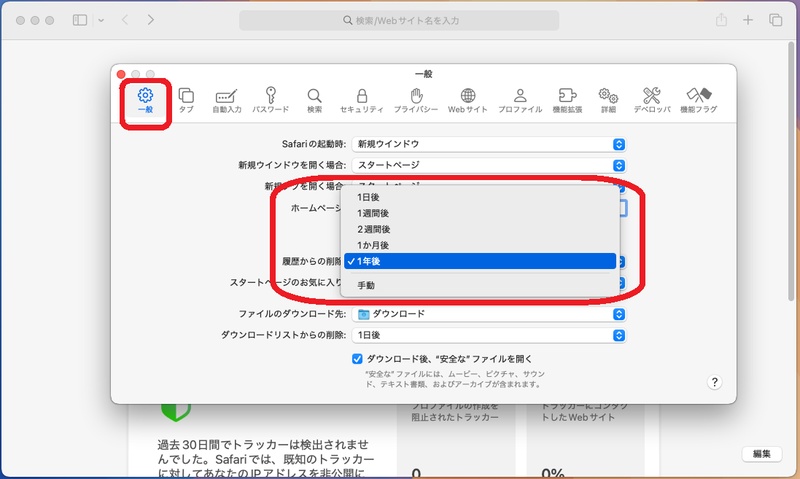Image resolution: width=800 pixels, height=479 pixels.
Task: Open the プロファイル person icon pane
Action: [x=520, y=100]
